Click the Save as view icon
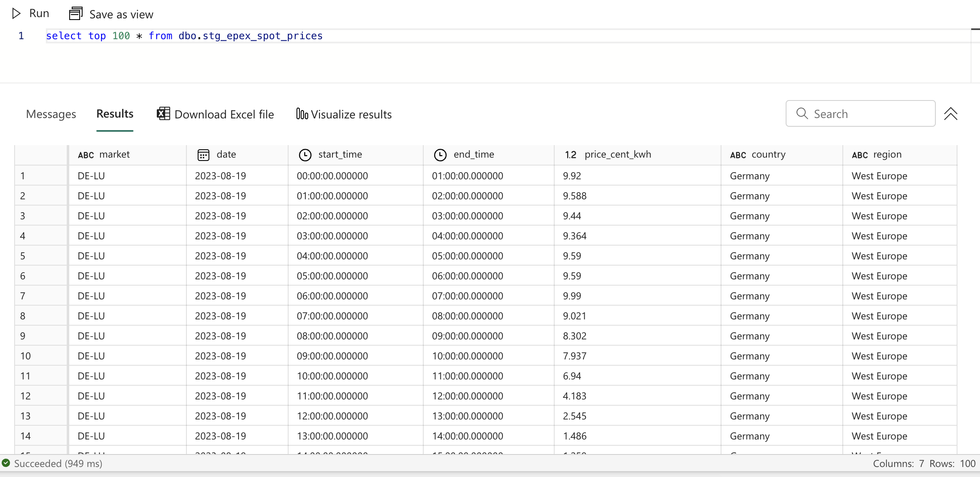980x477 pixels. click(75, 13)
